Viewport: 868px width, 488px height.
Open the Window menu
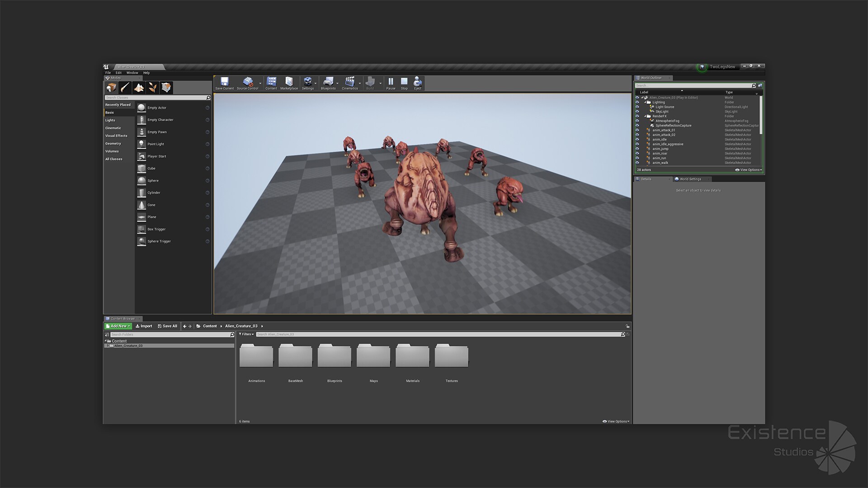[132, 72]
